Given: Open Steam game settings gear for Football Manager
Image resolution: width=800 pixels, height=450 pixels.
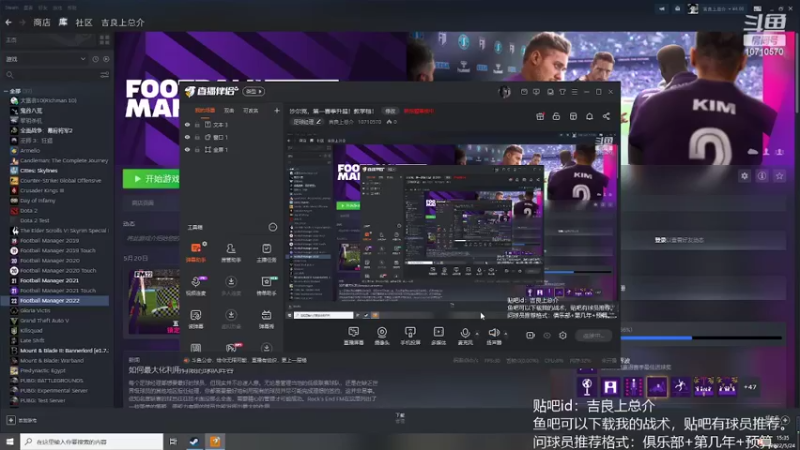Looking at the screenshot, I should click(744, 176).
